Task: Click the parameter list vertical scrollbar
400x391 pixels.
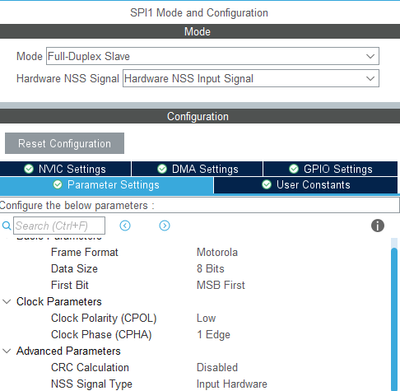Action: pyautogui.click(x=394, y=317)
